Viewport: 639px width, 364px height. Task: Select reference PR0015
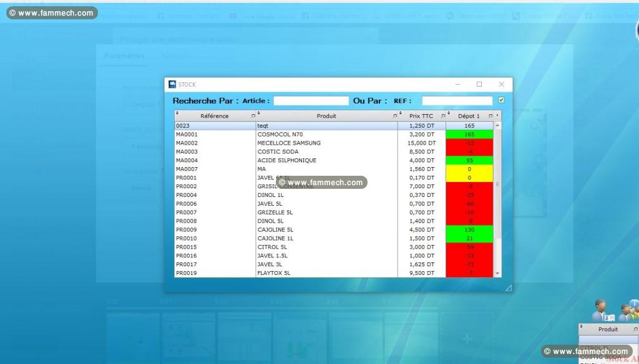pos(186,247)
